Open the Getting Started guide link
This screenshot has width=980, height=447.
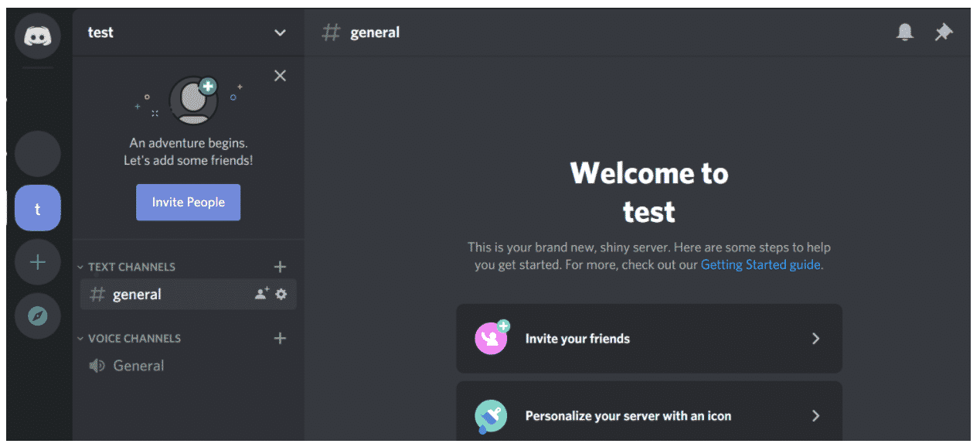pyautogui.click(x=761, y=264)
